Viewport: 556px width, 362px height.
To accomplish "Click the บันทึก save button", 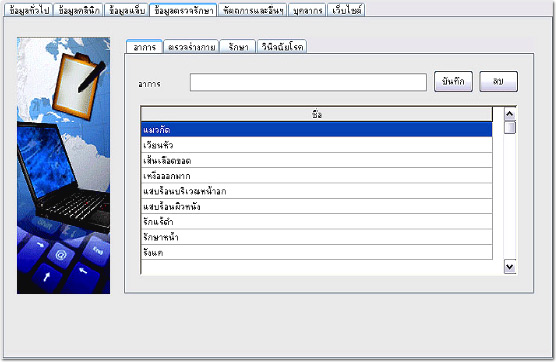I will 453,82.
